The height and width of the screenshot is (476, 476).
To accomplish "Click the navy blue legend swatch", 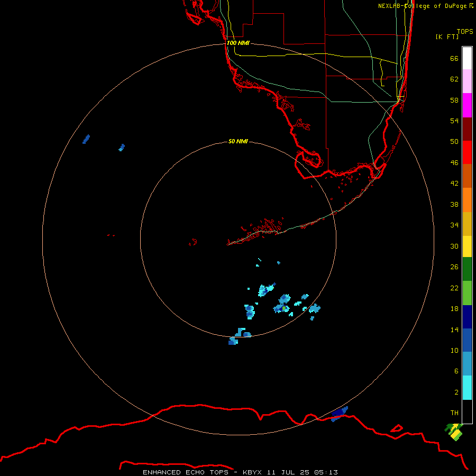I will point(467,317).
